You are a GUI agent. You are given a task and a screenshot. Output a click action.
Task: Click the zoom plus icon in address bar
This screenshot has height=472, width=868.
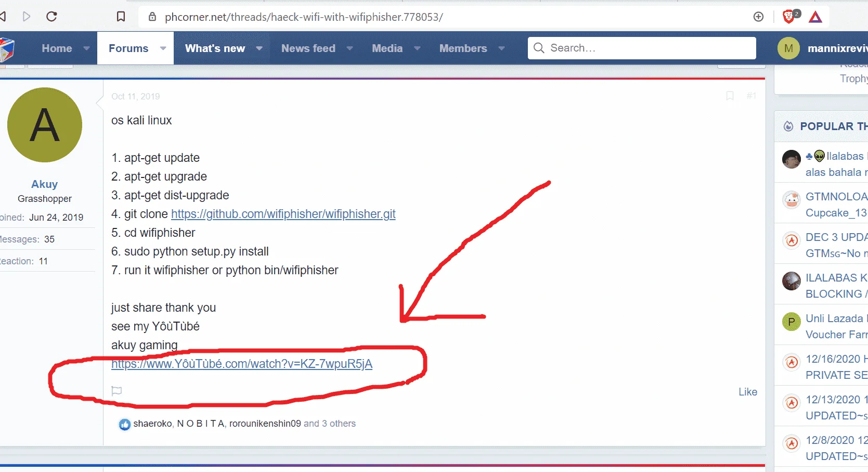(758, 17)
